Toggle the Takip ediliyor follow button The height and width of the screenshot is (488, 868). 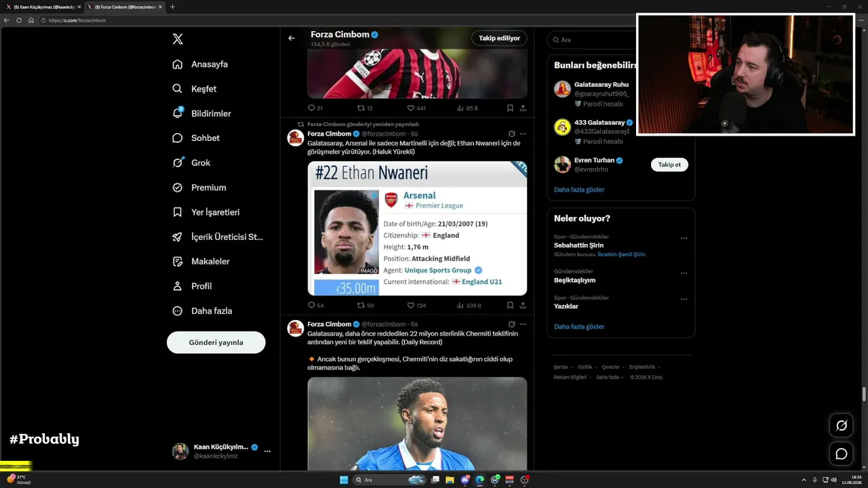tap(499, 38)
